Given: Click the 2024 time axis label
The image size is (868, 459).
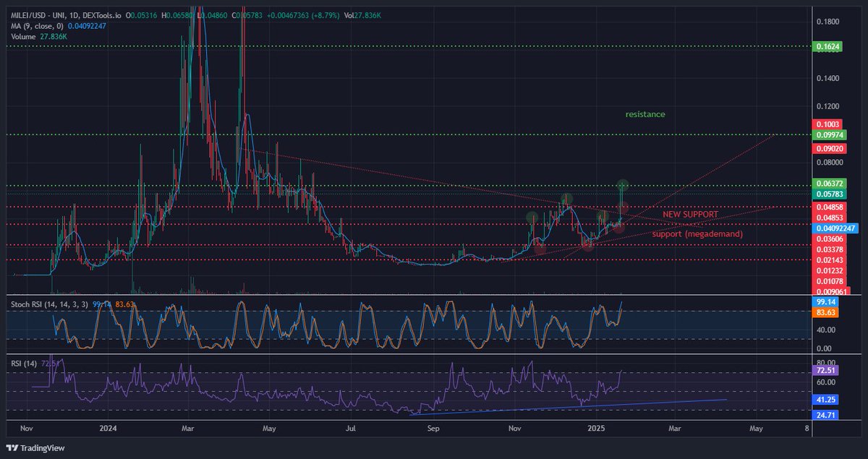Looking at the screenshot, I should pyautogui.click(x=108, y=429).
